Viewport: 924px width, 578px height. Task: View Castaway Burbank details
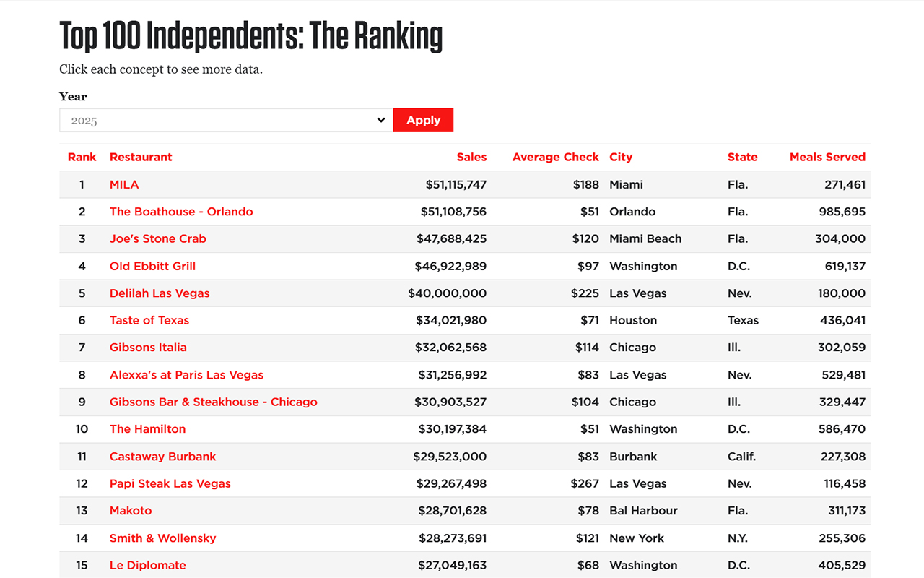pyautogui.click(x=162, y=456)
